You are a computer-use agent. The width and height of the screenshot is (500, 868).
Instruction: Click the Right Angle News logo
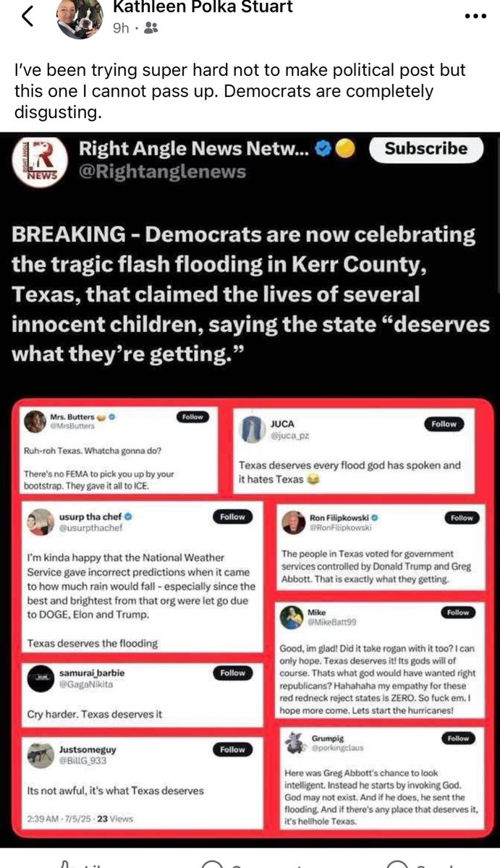pyautogui.click(x=38, y=160)
